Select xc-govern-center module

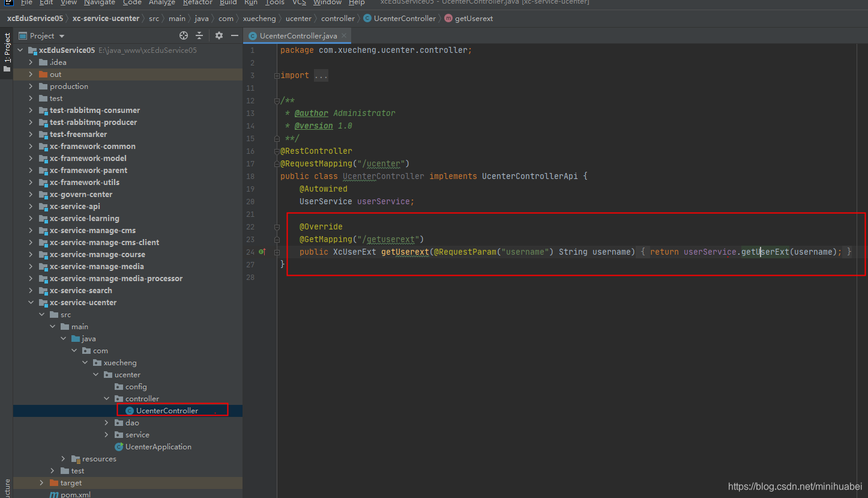pos(81,195)
